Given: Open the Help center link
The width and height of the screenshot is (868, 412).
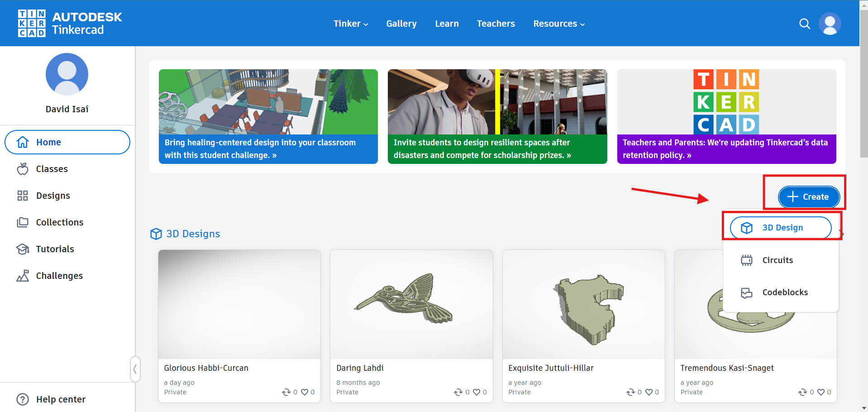Looking at the screenshot, I should pyautogui.click(x=51, y=399).
